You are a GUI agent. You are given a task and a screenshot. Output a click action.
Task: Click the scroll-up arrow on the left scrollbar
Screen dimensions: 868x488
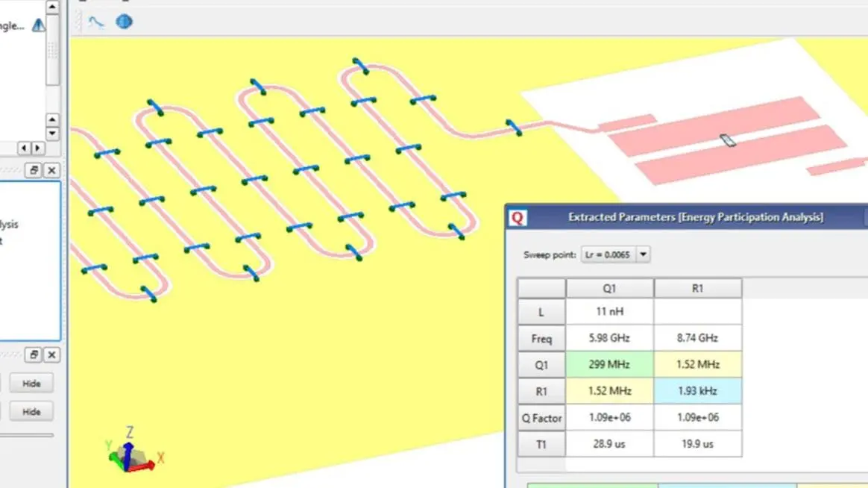click(52, 117)
